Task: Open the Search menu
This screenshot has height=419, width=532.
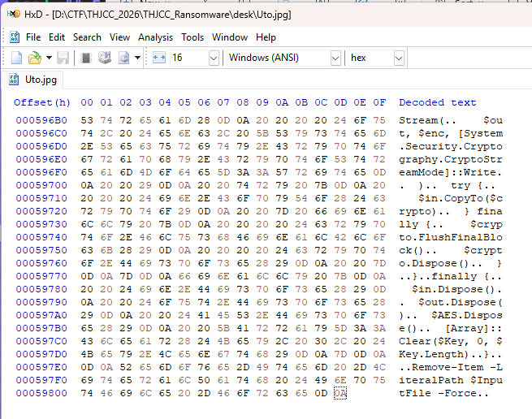Action: (87, 37)
